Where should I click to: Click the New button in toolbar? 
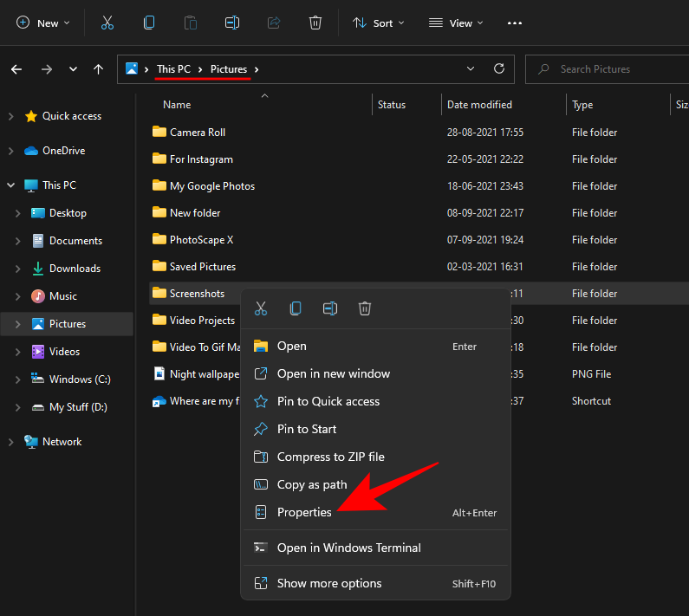[43, 23]
